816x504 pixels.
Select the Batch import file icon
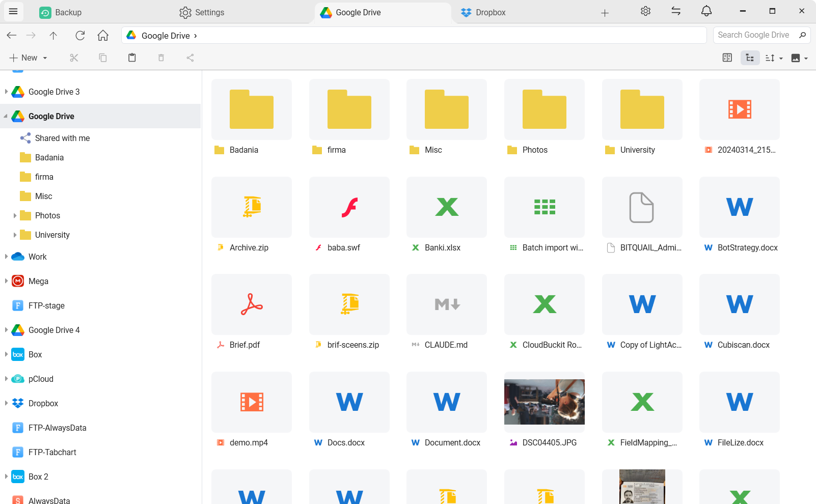(x=545, y=207)
